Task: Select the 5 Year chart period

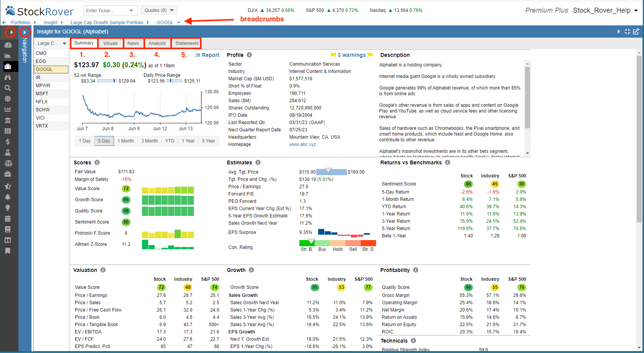Action: click(x=209, y=141)
